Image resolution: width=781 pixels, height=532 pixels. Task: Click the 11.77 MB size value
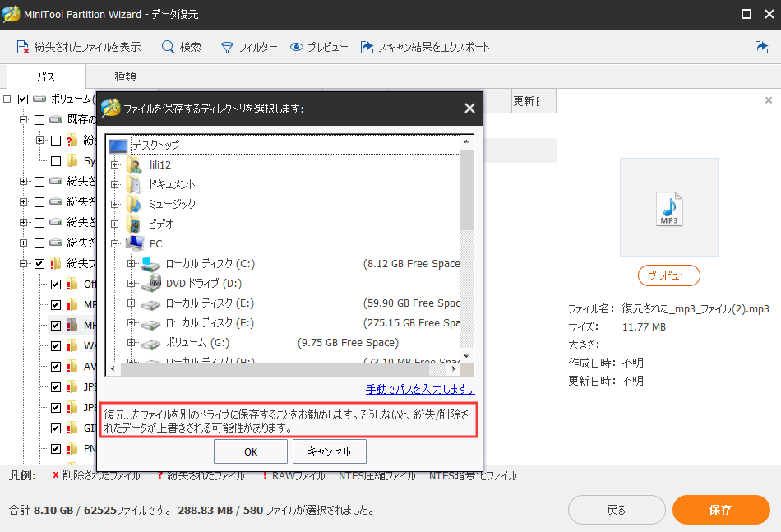click(644, 327)
